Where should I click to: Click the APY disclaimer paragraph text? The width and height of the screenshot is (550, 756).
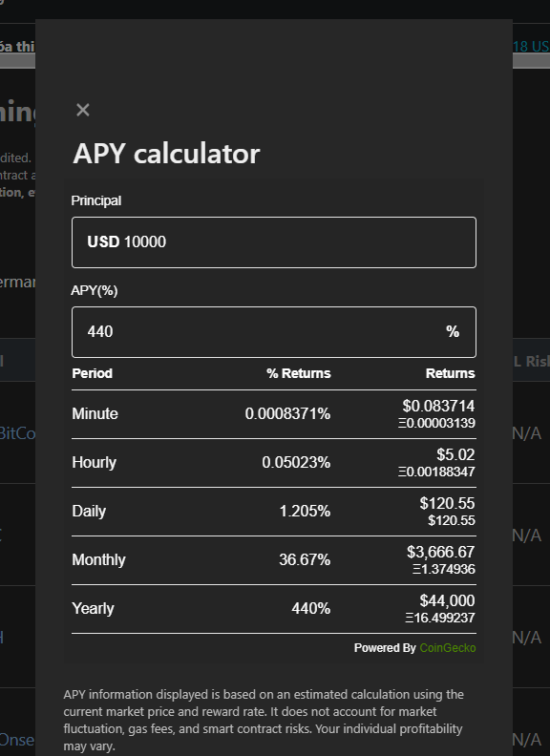coord(264,721)
